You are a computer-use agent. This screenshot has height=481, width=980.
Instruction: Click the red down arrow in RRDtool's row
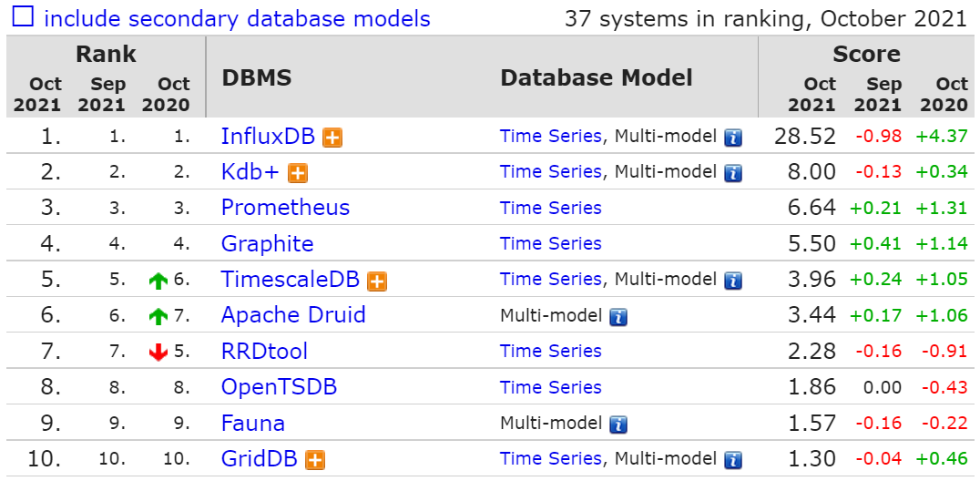pos(158,353)
